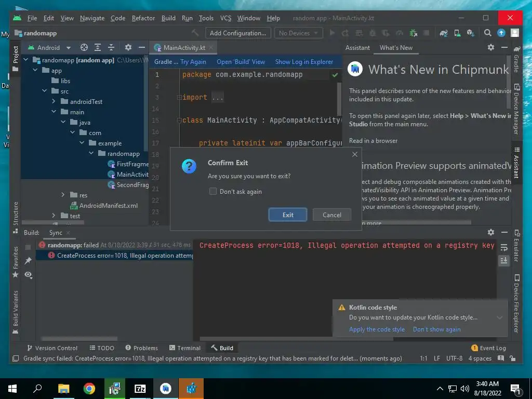Check the Don't ask again checkbox
The height and width of the screenshot is (399, 532).
click(x=212, y=191)
